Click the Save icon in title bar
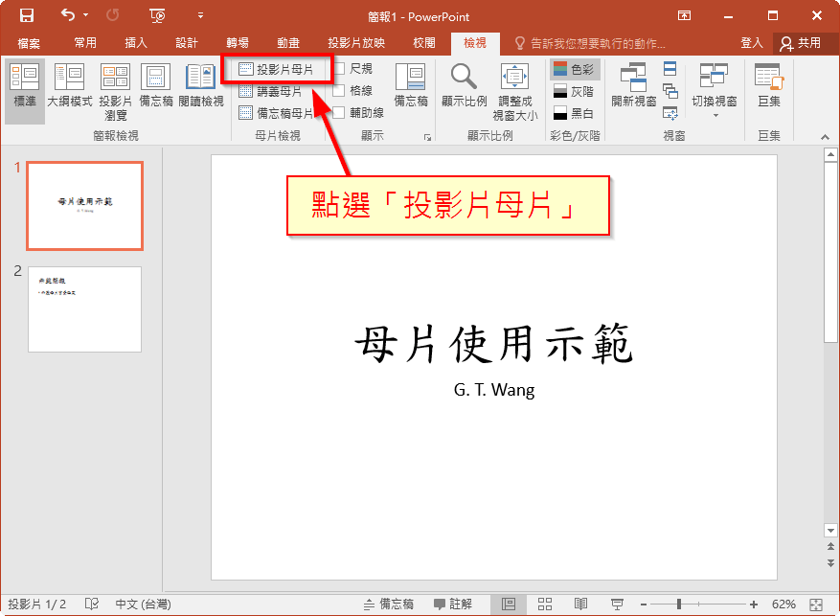 click(x=26, y=15)
